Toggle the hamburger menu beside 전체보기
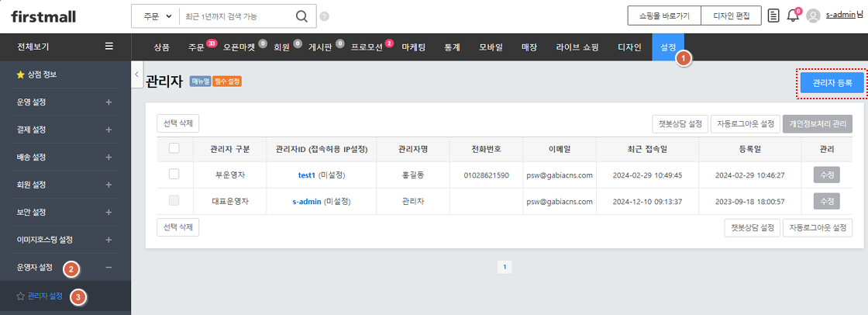The height and width of the screenshot is (315, 868). coord(109,47)
